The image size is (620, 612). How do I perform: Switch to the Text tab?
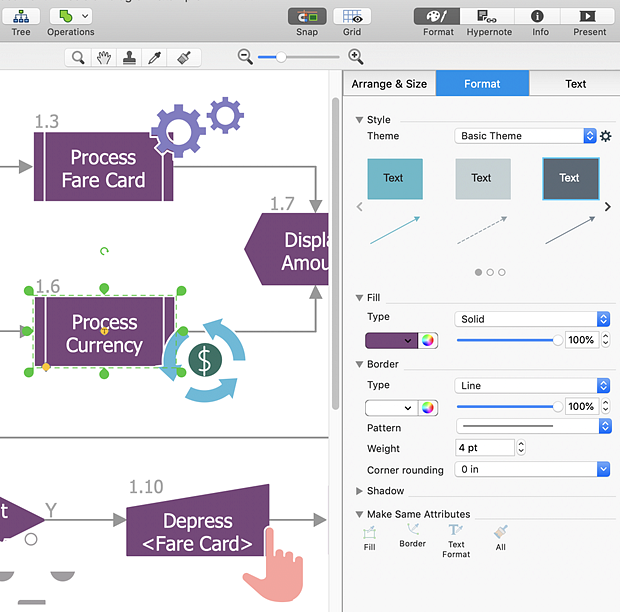tap(575, 84)
